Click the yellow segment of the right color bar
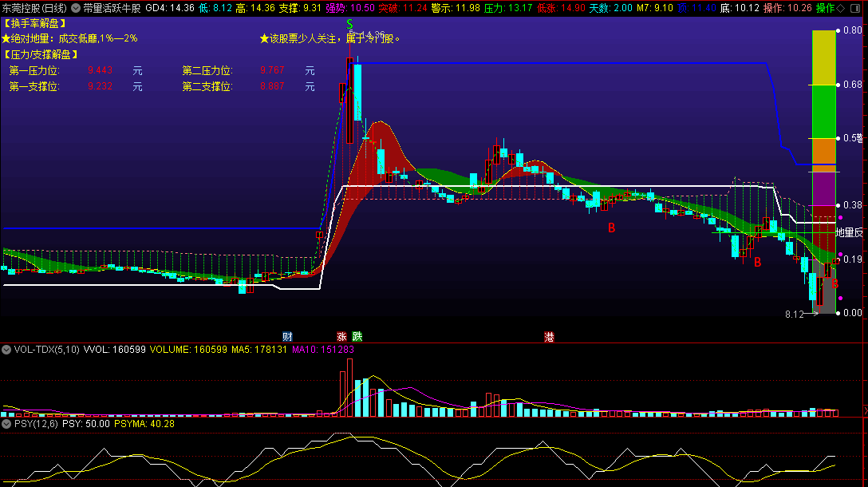 tap(823, 57)
